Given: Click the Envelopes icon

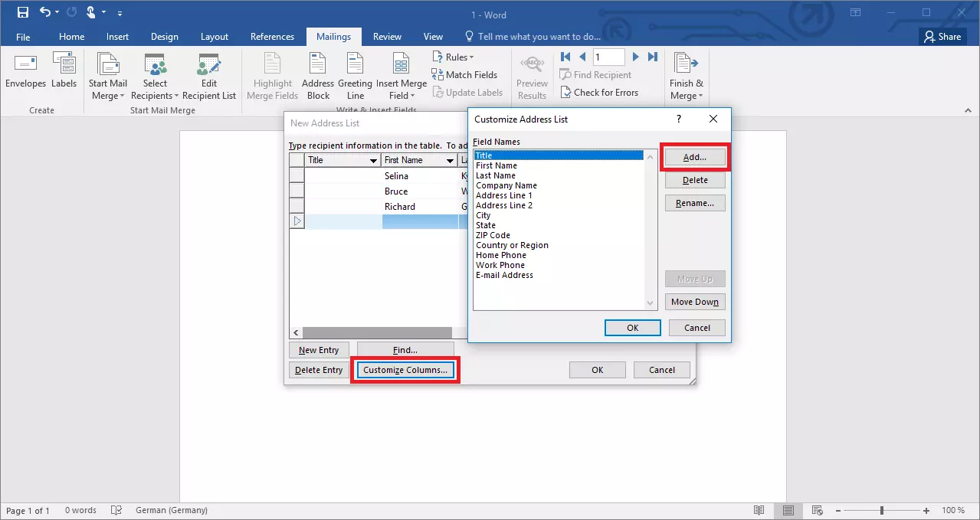Looking at the screenshot, I should click(x=26, y=65).
